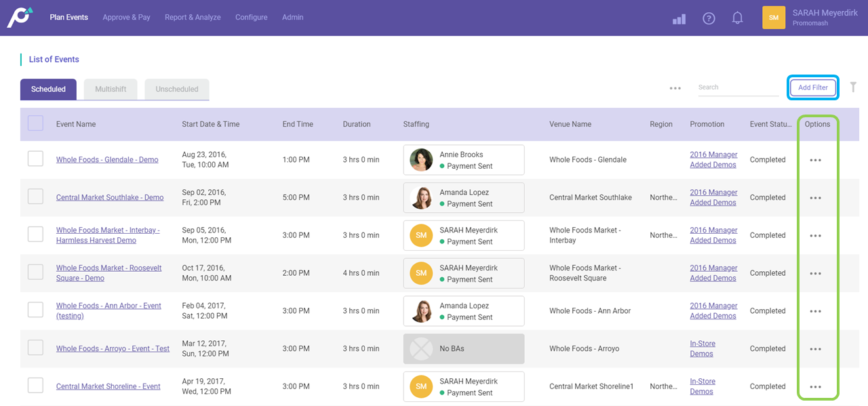
Task: Sort by Start Date & Time column header
Action: point(211,124)
